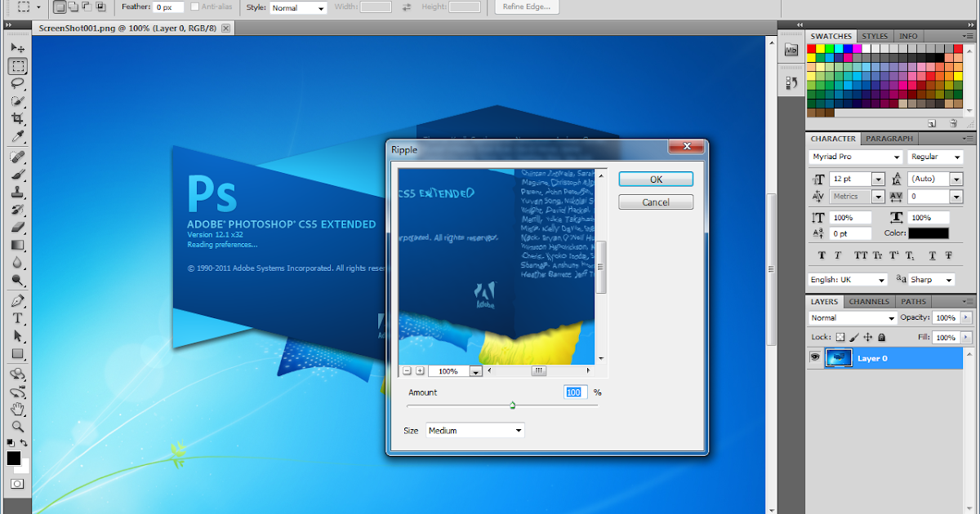Screen dimensions: 980x514
Task: Zoom out the Ripple preview with minus button
Action: point(406,370)
